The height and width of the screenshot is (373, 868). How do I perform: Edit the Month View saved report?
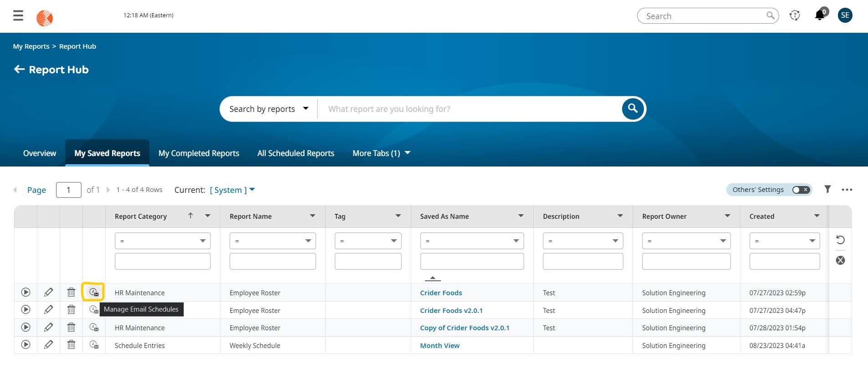pyautogui.click(x=48, y=345)
